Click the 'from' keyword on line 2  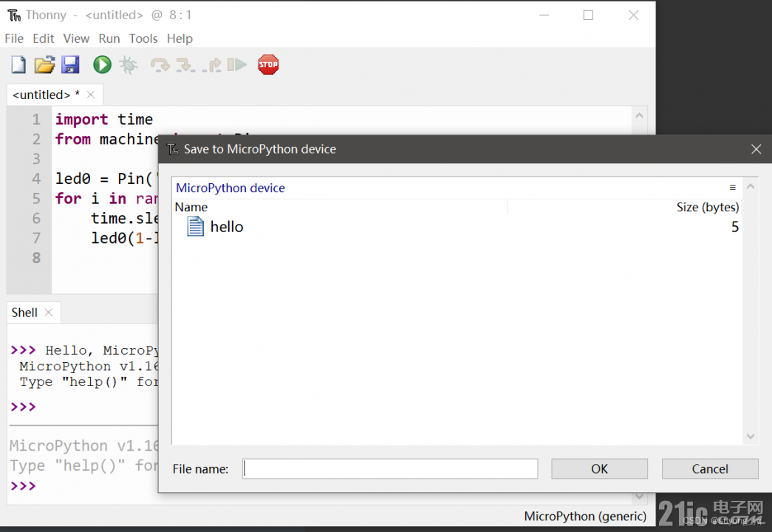73,139
